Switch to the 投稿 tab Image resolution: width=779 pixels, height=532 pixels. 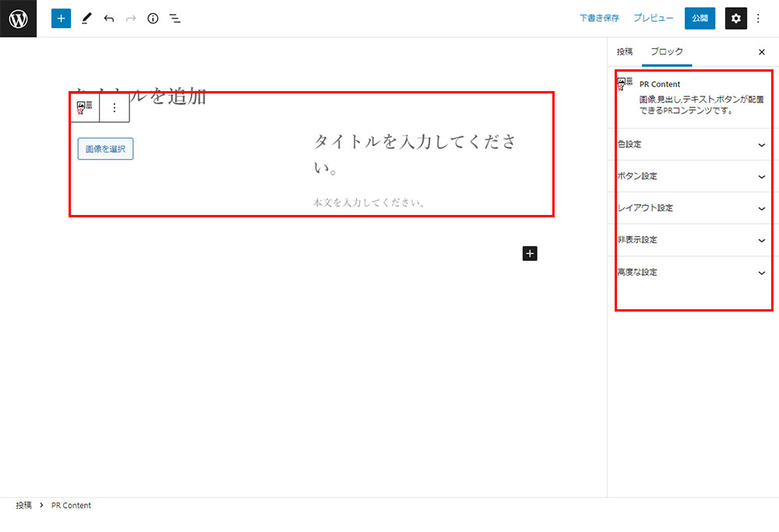(x=625, y=51)
